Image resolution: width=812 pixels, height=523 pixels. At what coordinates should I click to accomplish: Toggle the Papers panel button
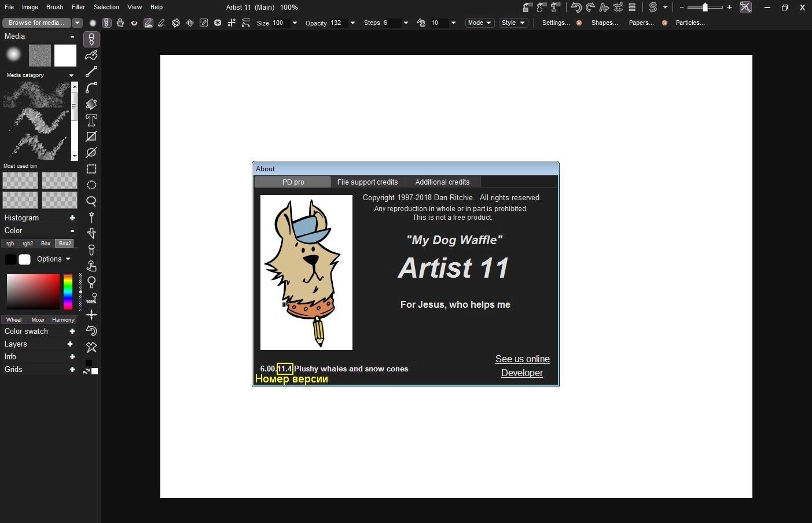(x=641, y=23)
